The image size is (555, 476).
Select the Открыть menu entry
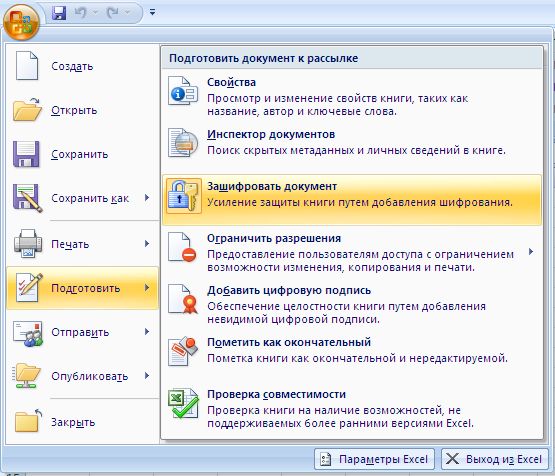pos(82,110)
